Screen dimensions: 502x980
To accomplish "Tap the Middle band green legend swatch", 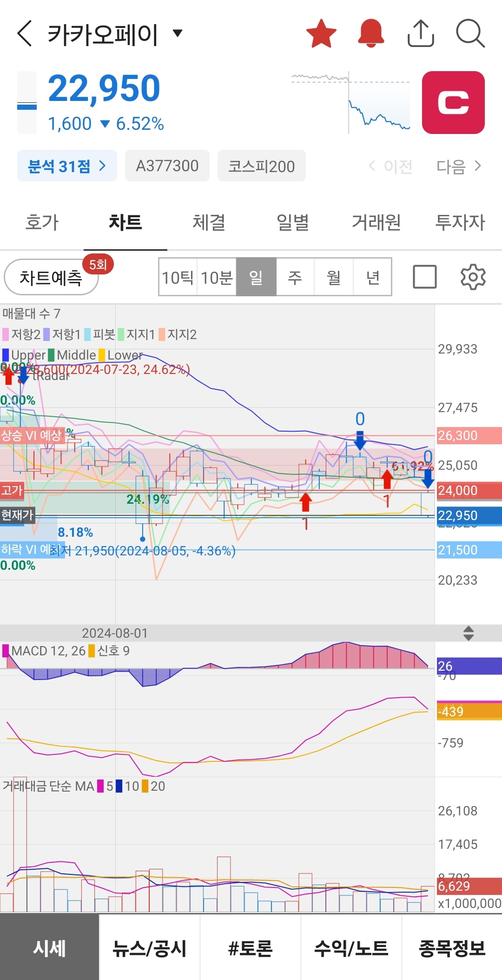I will coord(51,355).
